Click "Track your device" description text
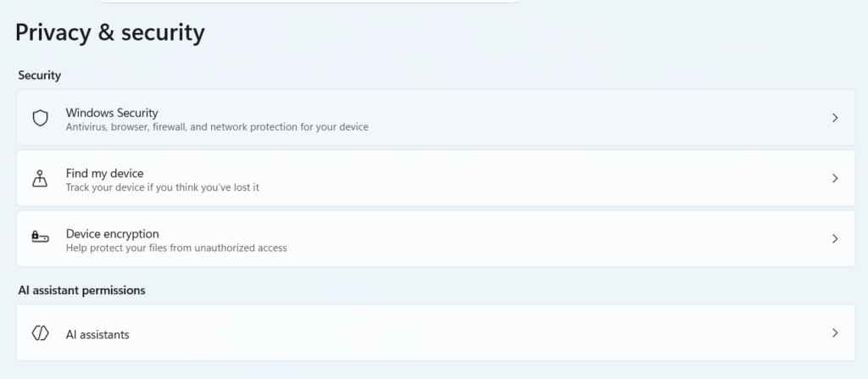This screenshot has height=379, width=868. pos(162,187)
